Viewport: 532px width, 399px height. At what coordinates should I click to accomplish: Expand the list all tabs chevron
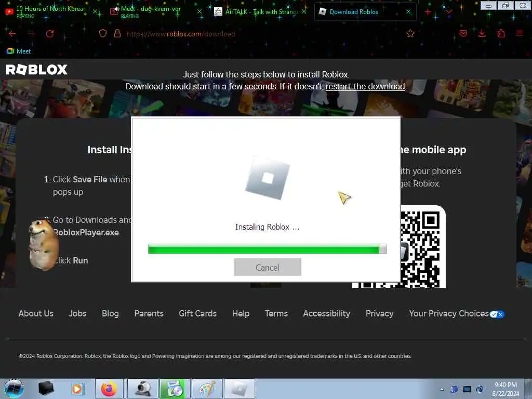(449, 12)
